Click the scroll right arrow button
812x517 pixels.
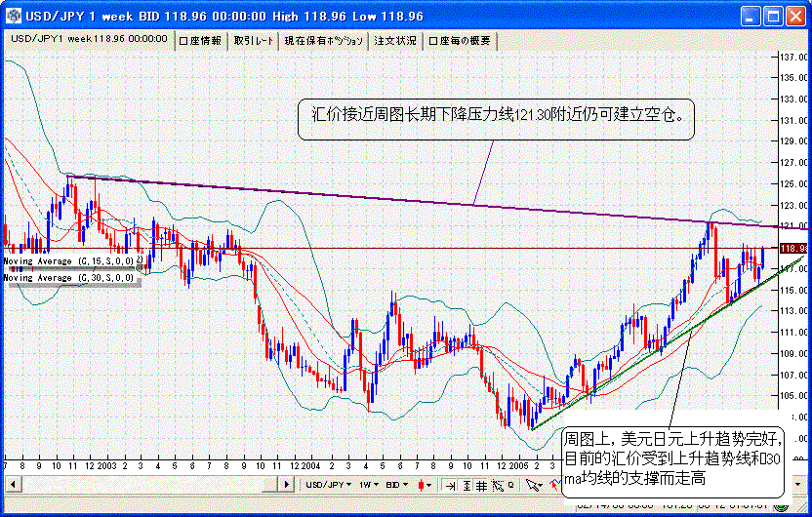(x=287, y=484)
